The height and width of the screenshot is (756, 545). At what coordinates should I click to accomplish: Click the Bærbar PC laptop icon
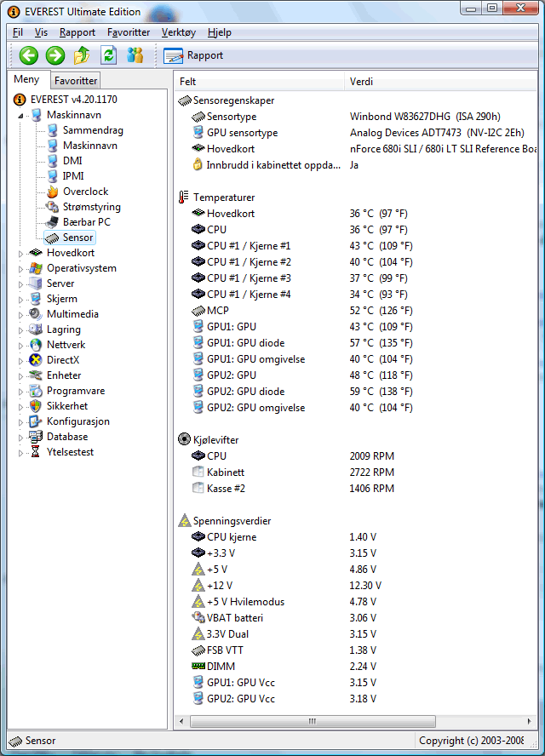(x=52, y=222)
